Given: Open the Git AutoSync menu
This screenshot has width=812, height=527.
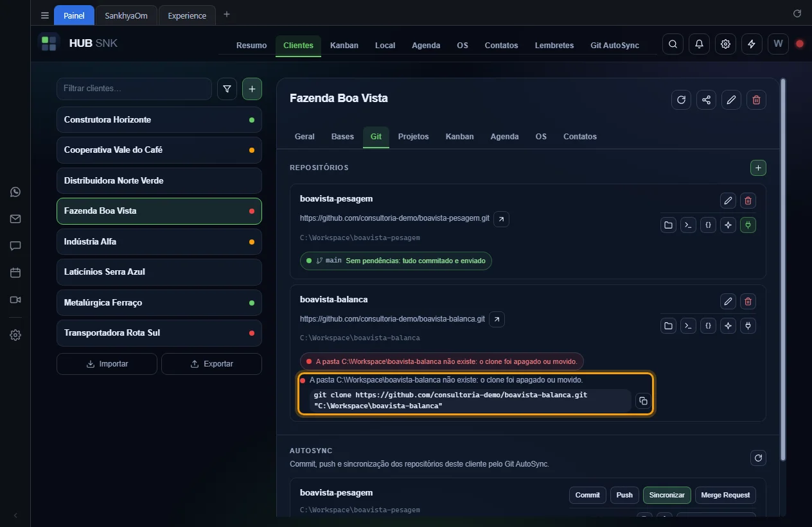Looking at the screenshot, I should pyautogui.click(x=615, y=46).
